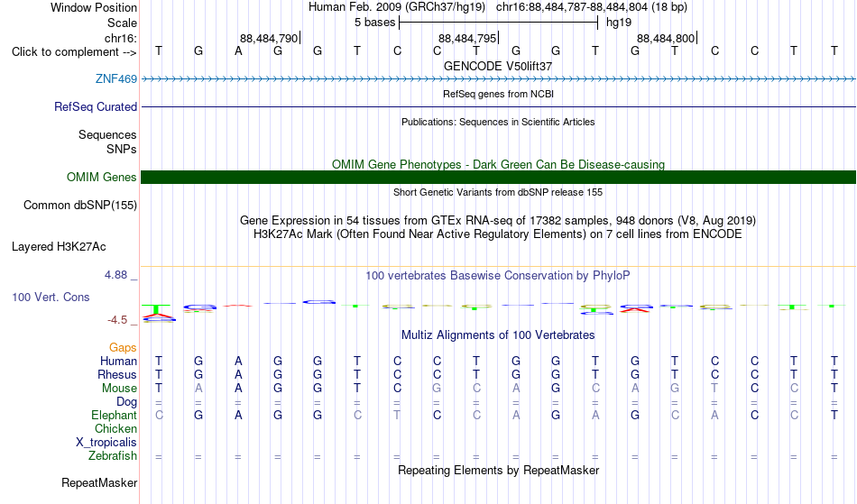The height and width of the screenshot is (504, 857).
Task: Click 'Short Genetic Variants from dbSNP release 155'
Action: click(x=498, y=192)
